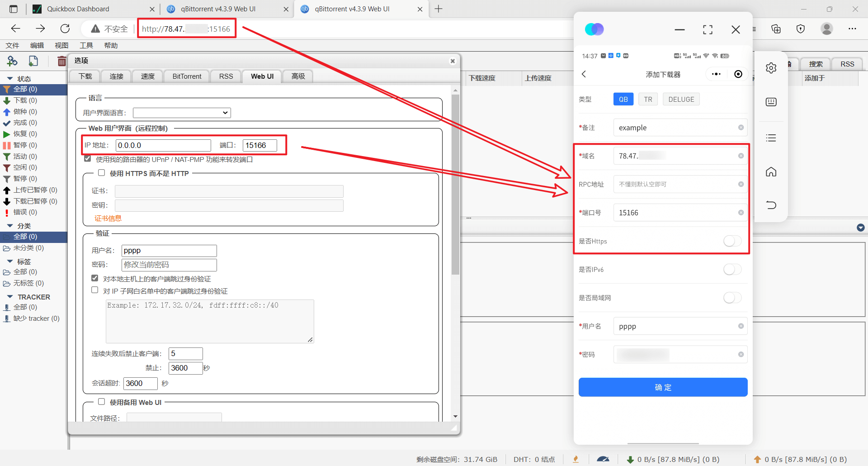Viewport: 868px width, 466px height.
Task: Open the browser profile avatar
Action: [x=827, y=29]
